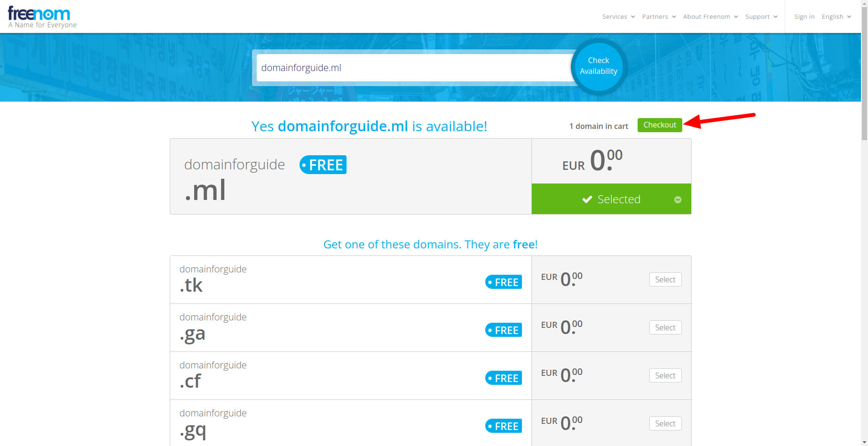Select the domainforguide .ga domain
This screenshot has height=446, width=868.
(x=665, y=327)
